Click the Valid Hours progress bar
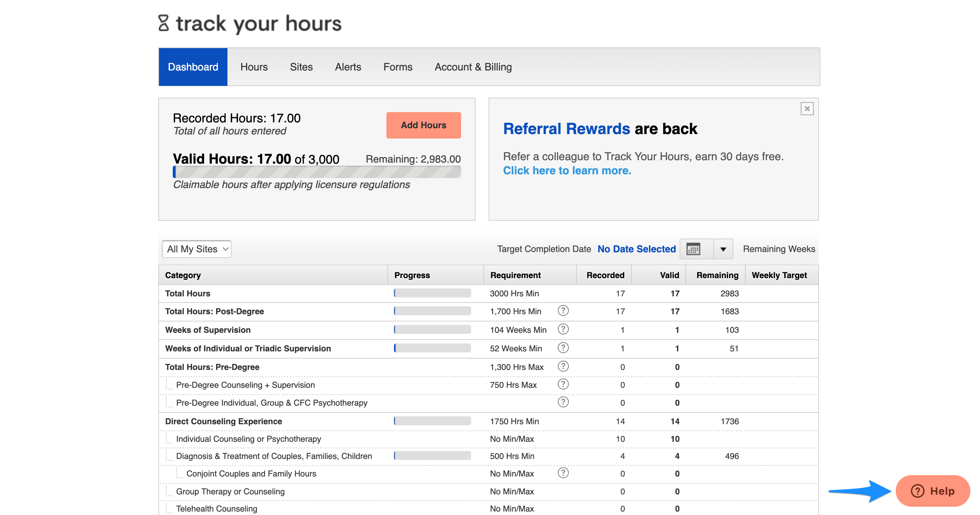Viewport: 980px width, 515px height. pyautogui.click(x=317, y=172)
